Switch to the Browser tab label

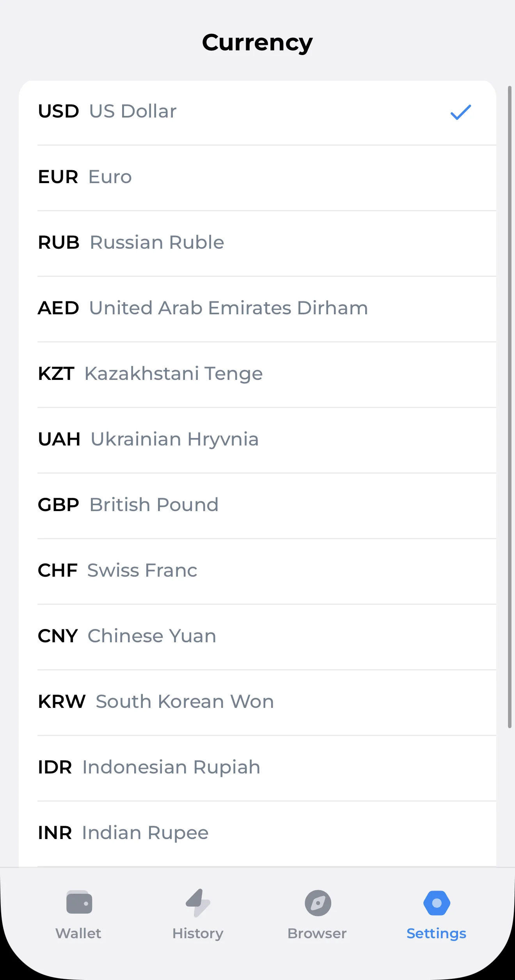click(x=317, y=934)
